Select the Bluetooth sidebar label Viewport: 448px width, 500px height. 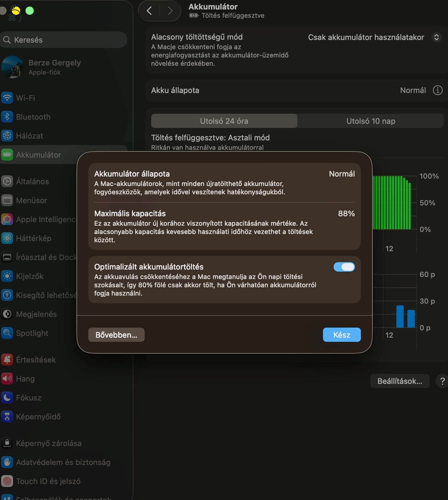point(33,117)
